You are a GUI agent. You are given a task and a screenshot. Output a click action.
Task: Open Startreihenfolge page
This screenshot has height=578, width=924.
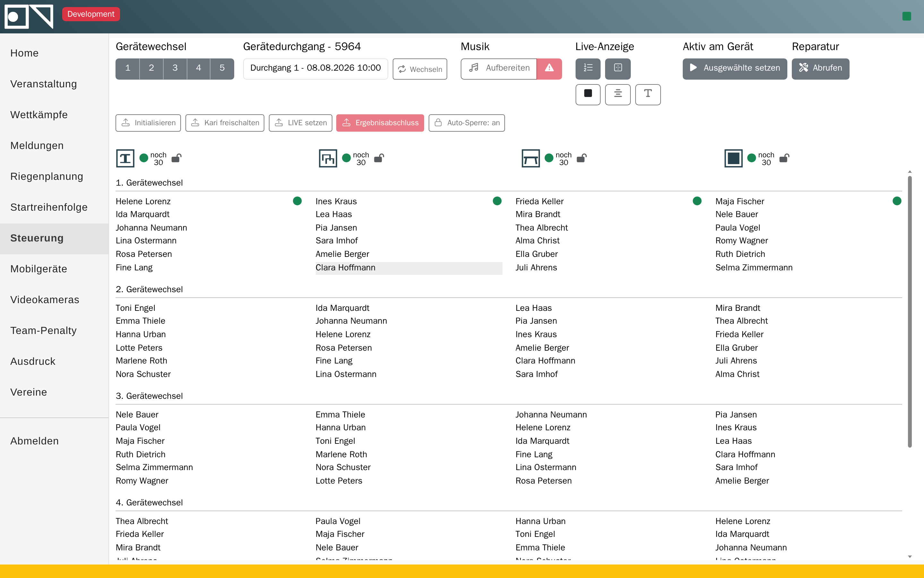pos(54,207)
